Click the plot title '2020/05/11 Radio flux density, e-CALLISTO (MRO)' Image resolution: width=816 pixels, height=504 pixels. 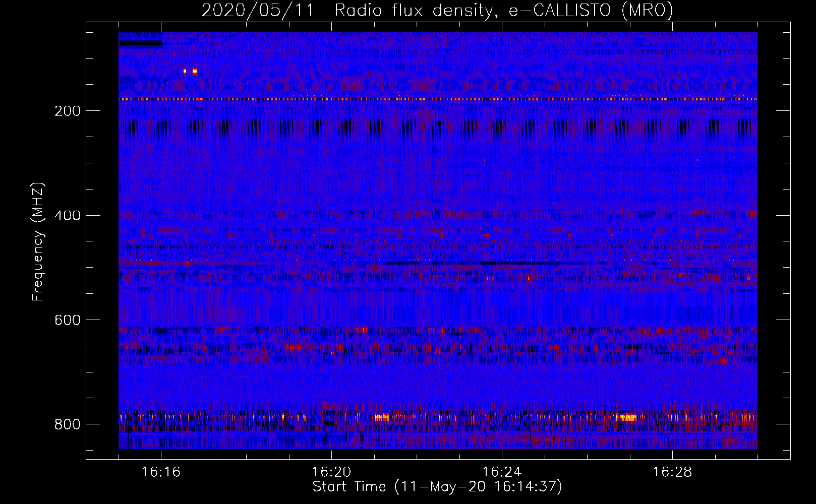click(x=437, y=10)
